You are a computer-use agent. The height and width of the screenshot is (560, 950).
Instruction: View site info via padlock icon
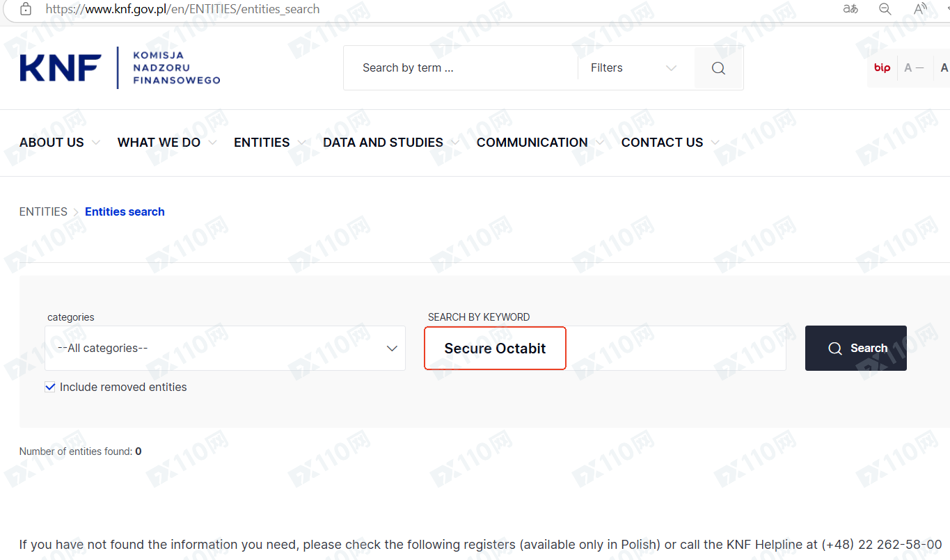(26, 9)
